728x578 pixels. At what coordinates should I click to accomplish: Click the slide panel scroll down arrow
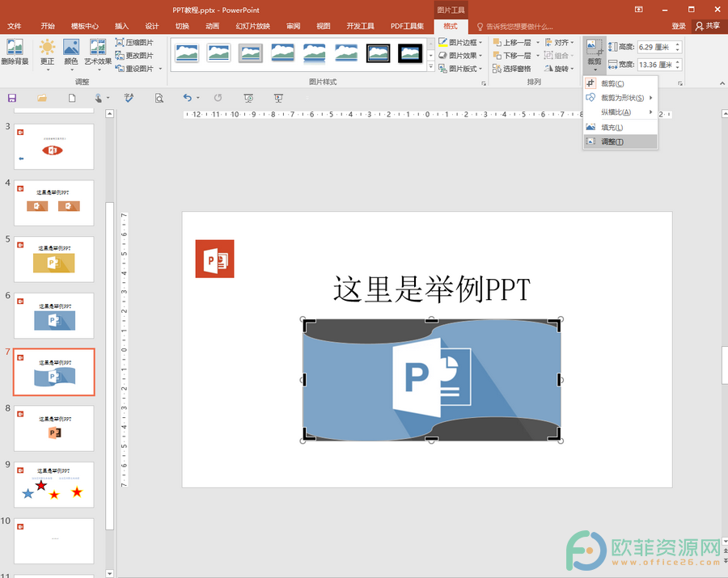[x=109, y=573]
